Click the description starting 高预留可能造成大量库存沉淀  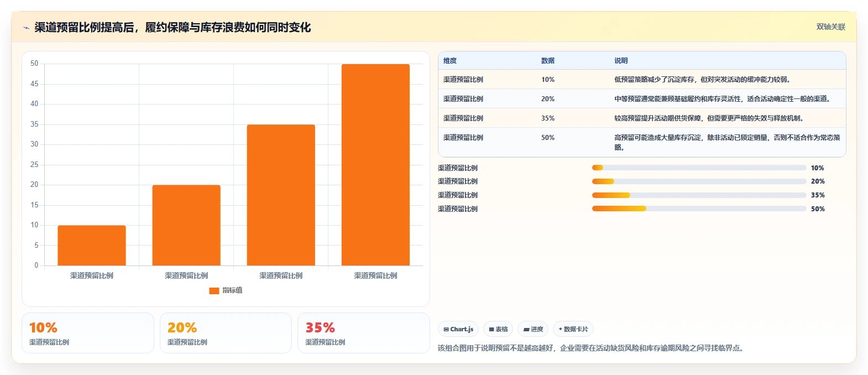(727, 143)
